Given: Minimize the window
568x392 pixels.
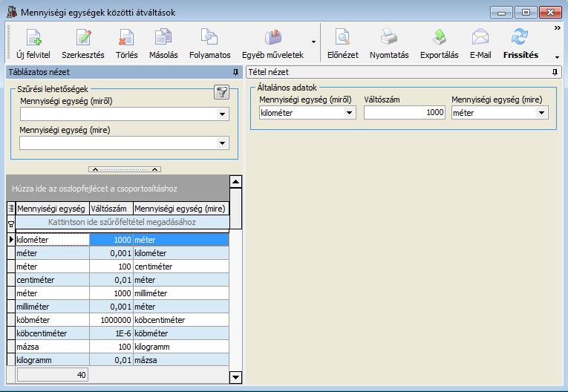Looking at the screenshot, I should click(501, 13).
